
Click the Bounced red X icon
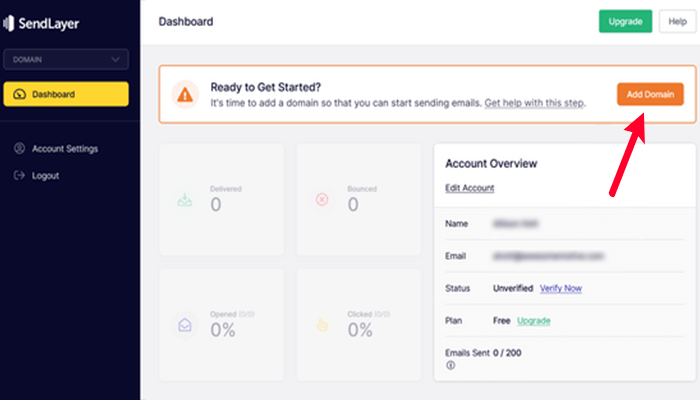pos(322,200)
